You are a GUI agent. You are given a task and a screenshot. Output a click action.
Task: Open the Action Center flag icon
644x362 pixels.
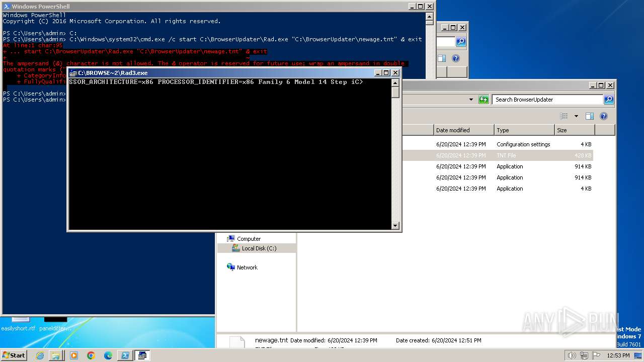click(x=596, y=355)
